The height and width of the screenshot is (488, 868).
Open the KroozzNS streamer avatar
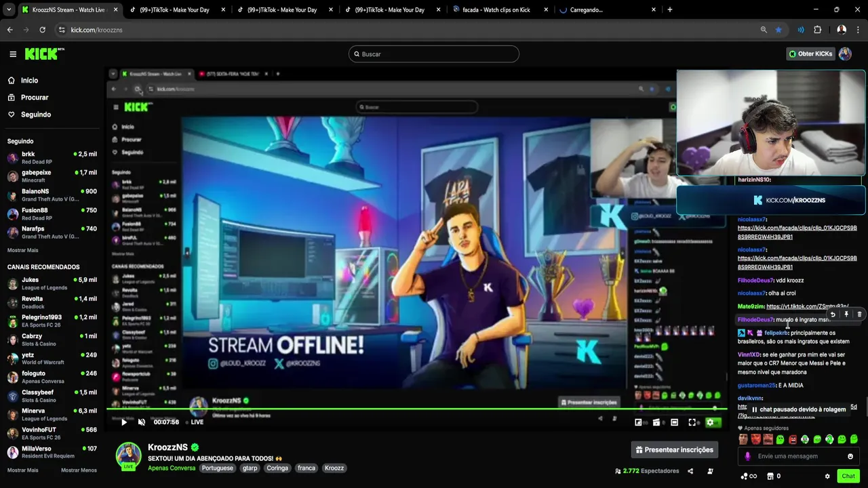click(x=128, y=455)
